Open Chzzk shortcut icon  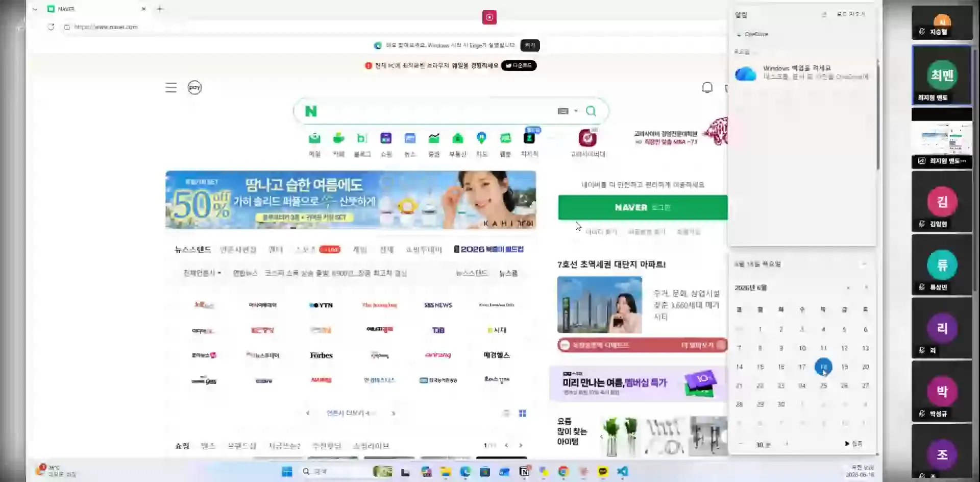(529, 138)
